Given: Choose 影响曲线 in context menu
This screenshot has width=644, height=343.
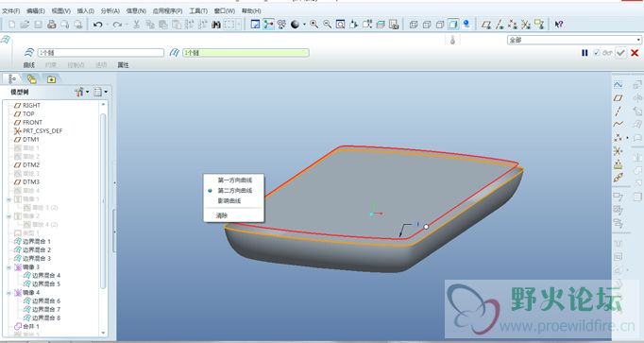Looking at the screenshot, I should tap(229, 201).
